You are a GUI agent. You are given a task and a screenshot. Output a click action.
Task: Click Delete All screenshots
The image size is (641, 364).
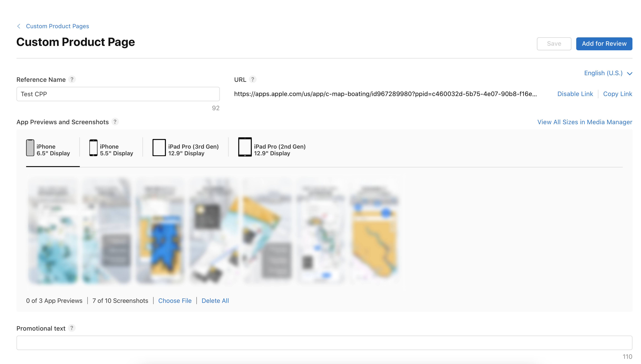point(215,301)
